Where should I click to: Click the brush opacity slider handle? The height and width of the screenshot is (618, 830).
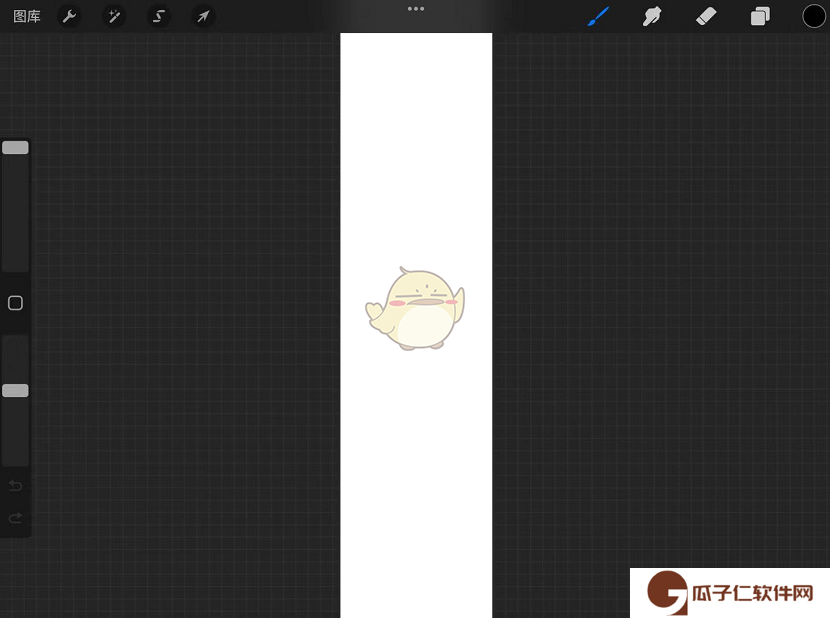coord(15,390)
